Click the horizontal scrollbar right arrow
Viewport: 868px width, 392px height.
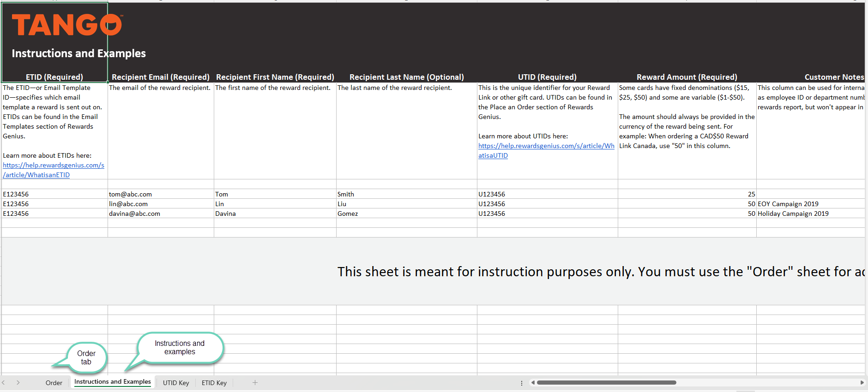click(x=862, y=383)
